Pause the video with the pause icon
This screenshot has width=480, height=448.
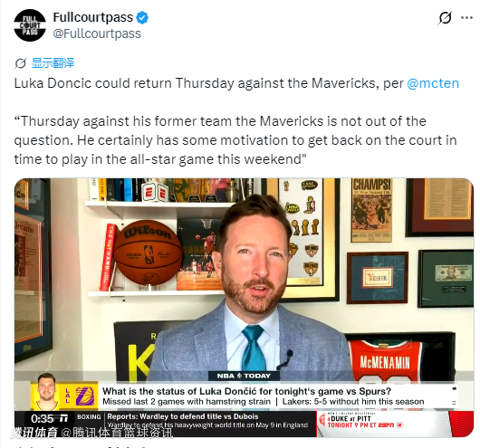63,418
